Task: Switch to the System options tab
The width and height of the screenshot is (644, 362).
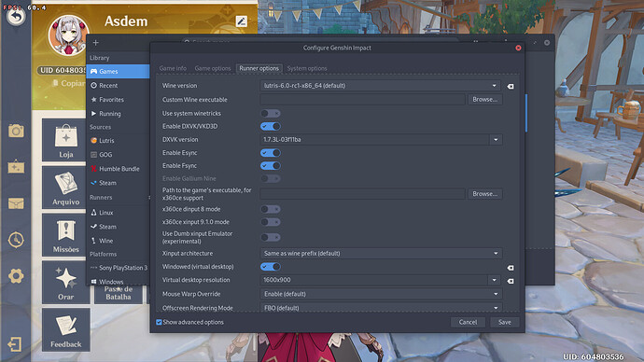Action: pyautogui.click(x=307, y=68)
